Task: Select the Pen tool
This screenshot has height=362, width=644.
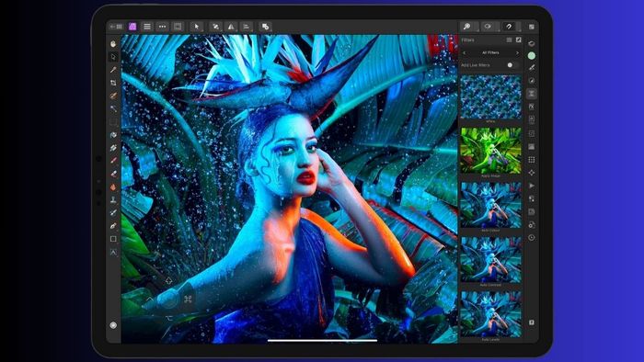Action: click(113, 226)
